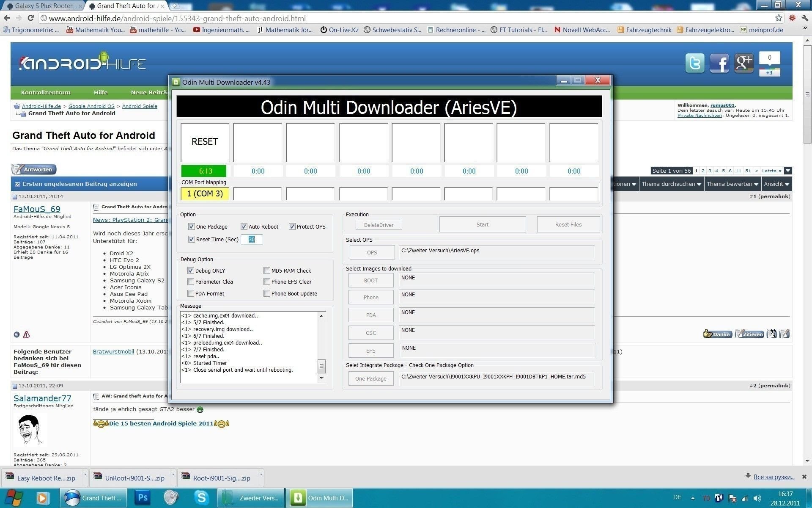This screenshot has height=508, width=812.
Task: Open the browser wrench settings menu
Action: [805, 18]
